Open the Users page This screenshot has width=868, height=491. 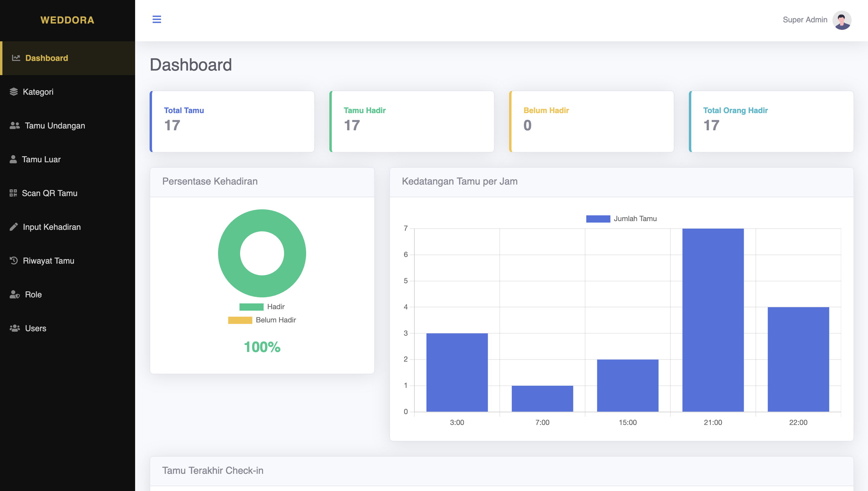(68, 328)
